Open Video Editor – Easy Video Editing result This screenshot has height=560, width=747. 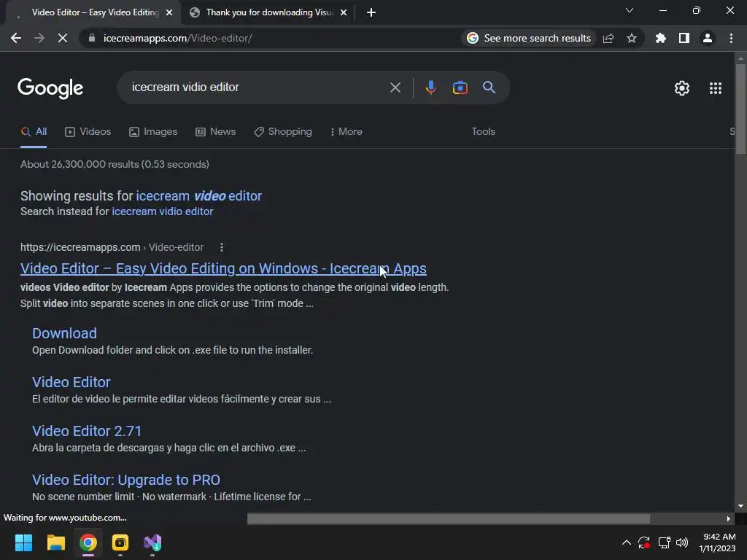pyautogui.click(x=223, y=268)
